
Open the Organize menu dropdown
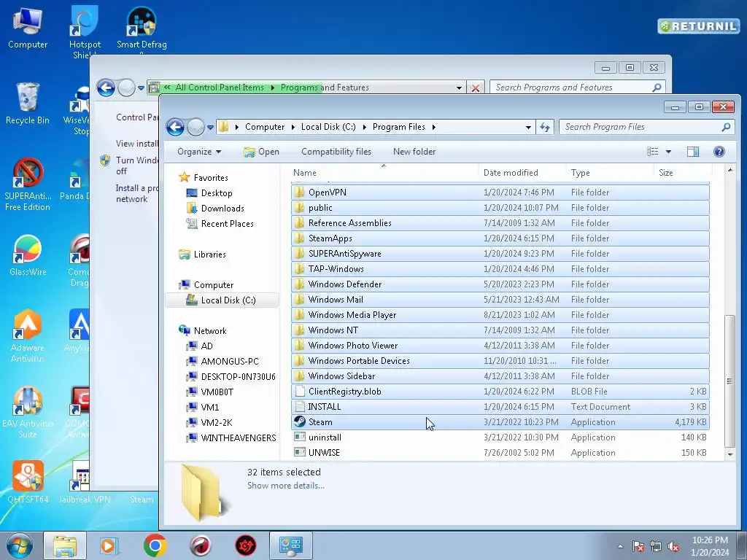pyautogui.click(x=199, y=152)
